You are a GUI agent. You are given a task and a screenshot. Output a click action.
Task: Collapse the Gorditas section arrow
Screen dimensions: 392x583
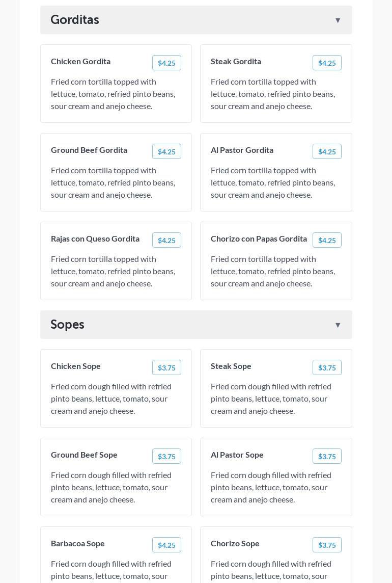click(x=338, y=20)
